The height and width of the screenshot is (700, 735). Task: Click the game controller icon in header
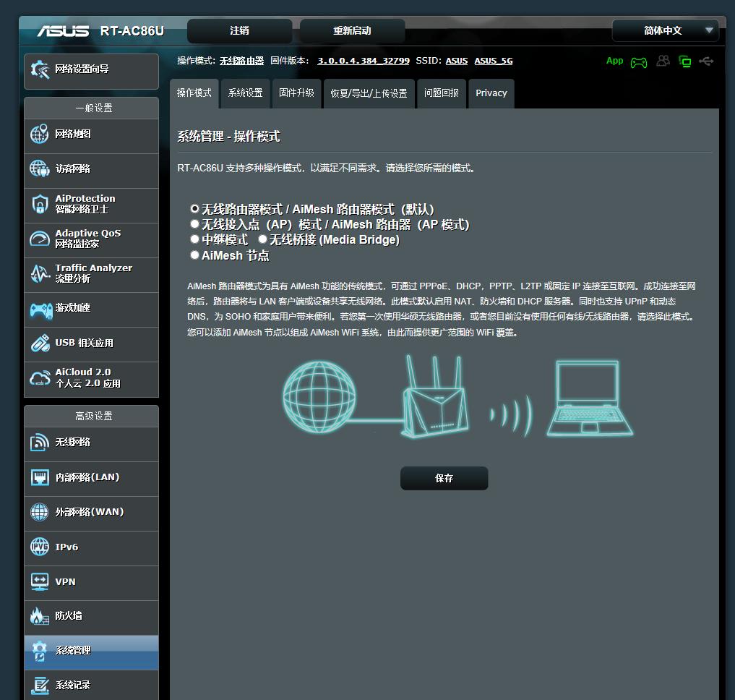638,61
